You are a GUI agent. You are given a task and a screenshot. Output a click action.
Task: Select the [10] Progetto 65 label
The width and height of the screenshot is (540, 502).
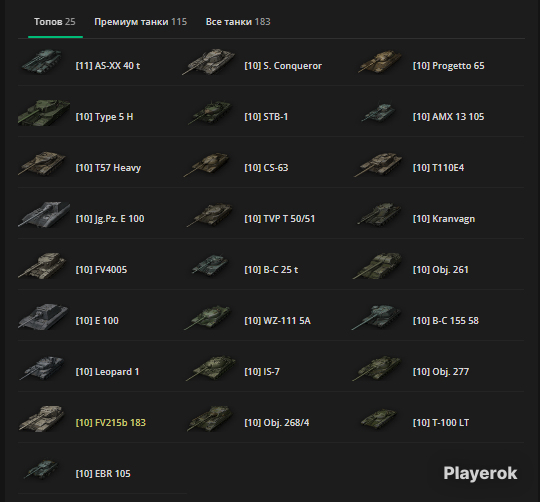click(x=449, y=66)
